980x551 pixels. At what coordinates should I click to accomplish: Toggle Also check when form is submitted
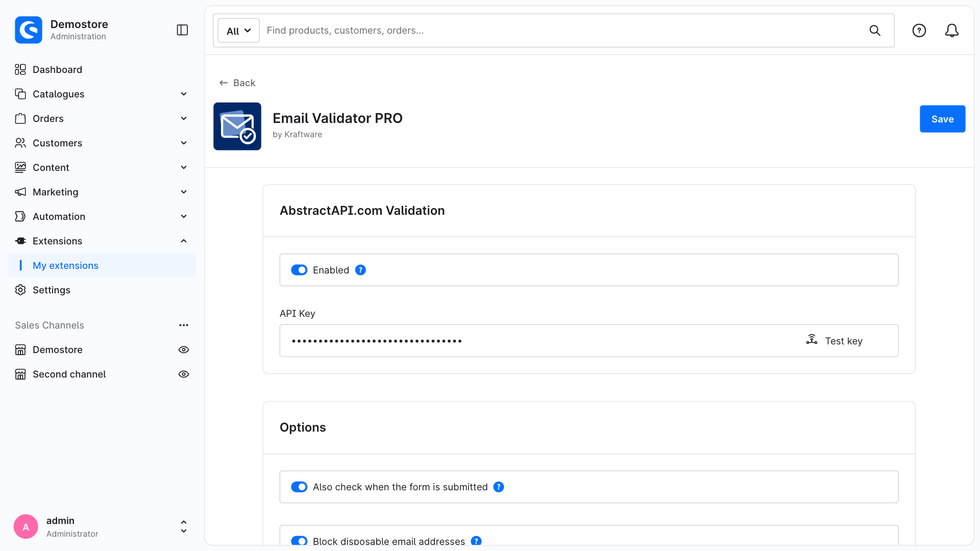click(299, 487)
